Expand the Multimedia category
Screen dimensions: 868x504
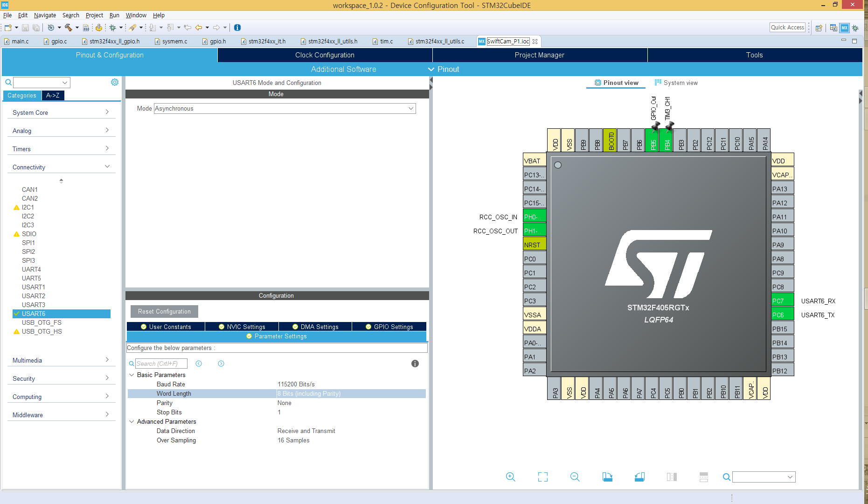(61, 360)
